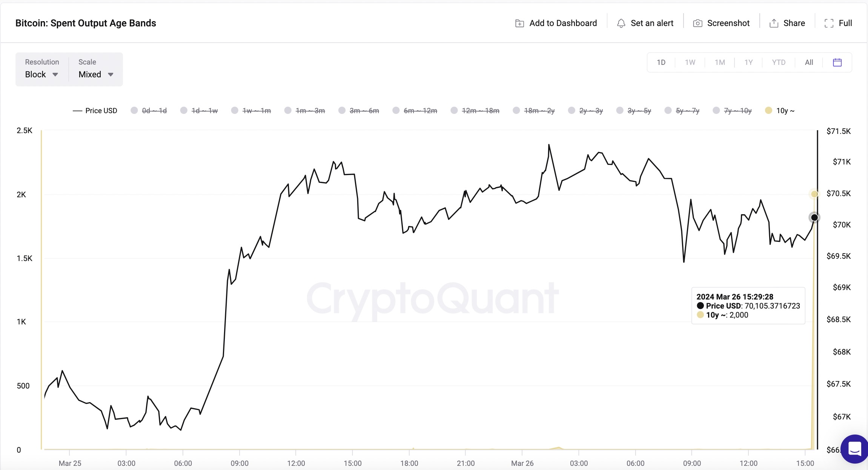Click the Share upload icon
868x470 pixels.
click(774, 23)
